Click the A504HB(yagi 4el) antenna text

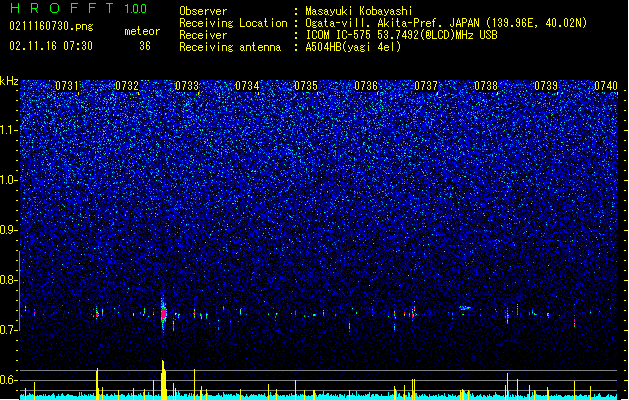point(353,47)
